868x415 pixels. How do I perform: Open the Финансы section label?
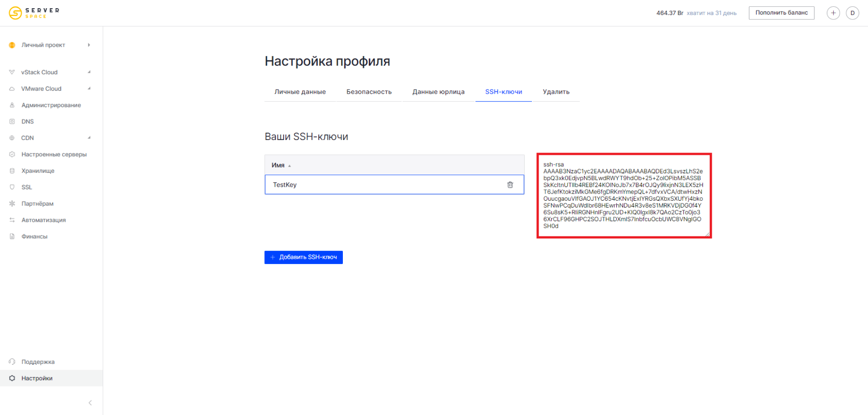coord(34,236)
